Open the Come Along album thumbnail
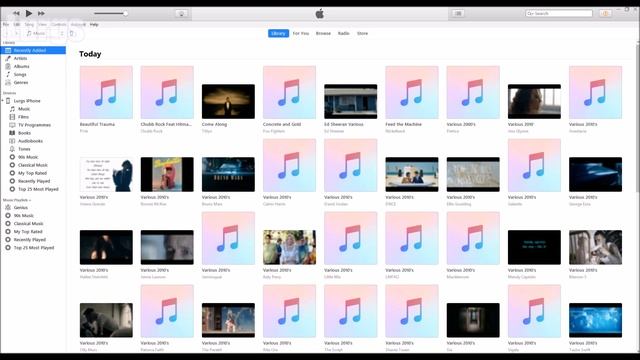The height and width of the screenshot is (360, 640). 228,102
